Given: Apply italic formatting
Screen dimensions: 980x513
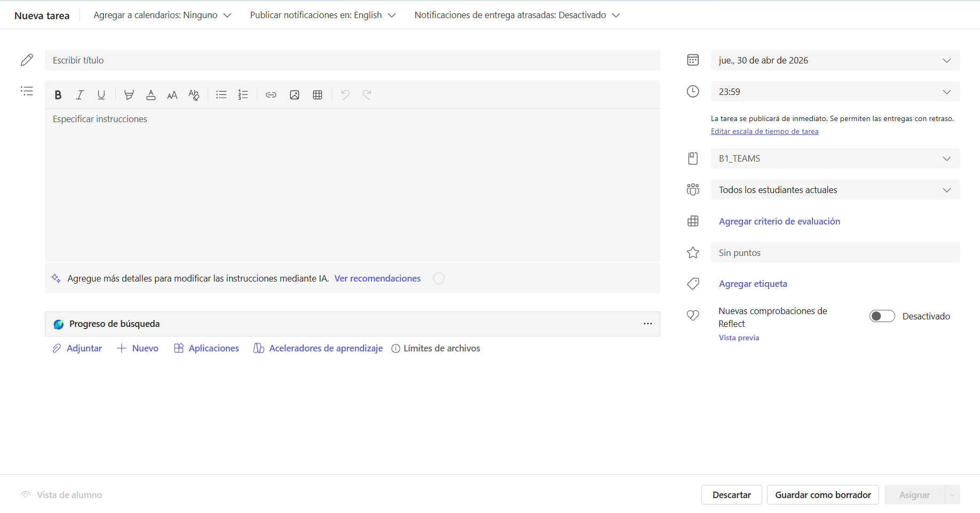Looking at the screenshot, I should [80, 95].
